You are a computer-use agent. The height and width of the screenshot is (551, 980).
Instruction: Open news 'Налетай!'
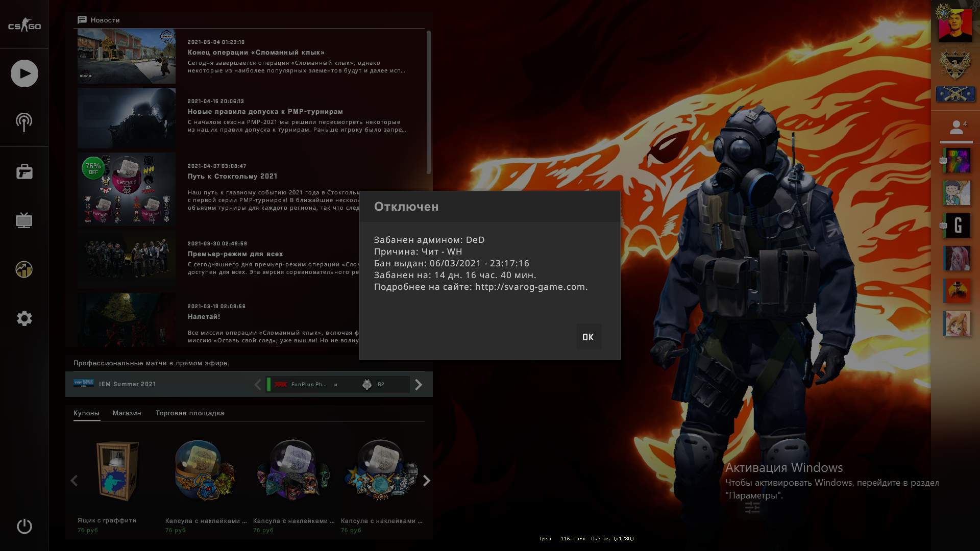[x=204, y=316]
